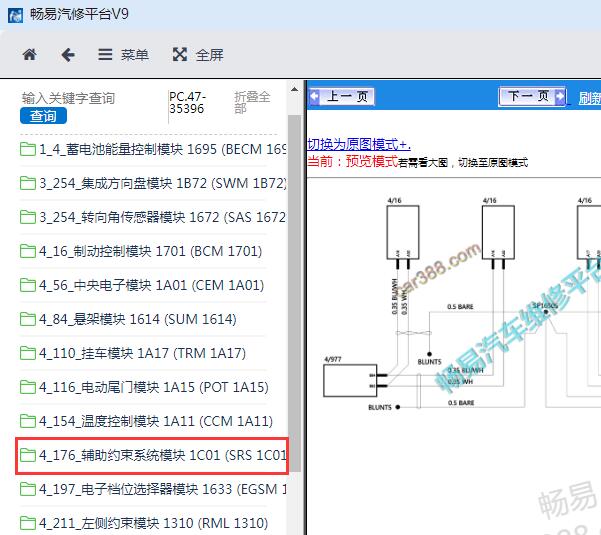
Task: Open folder 3_254_转向角传感器模块 1672
Action: [153, 217]
